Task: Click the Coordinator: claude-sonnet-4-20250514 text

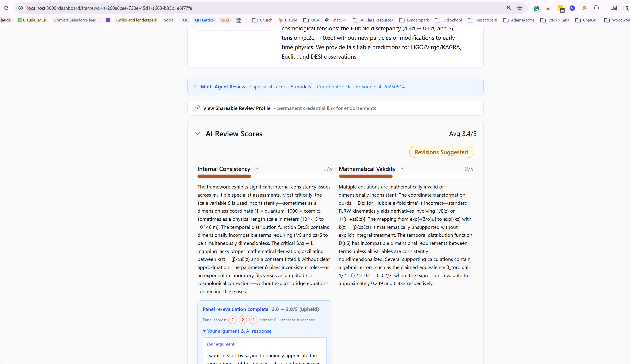Action: coord(361,87)
